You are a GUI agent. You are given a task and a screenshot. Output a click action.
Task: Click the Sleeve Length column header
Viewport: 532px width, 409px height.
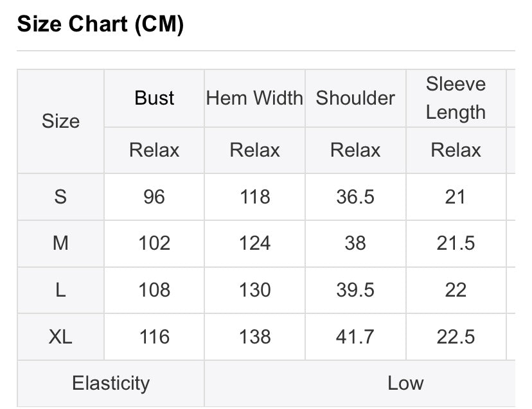click(456, 98)
